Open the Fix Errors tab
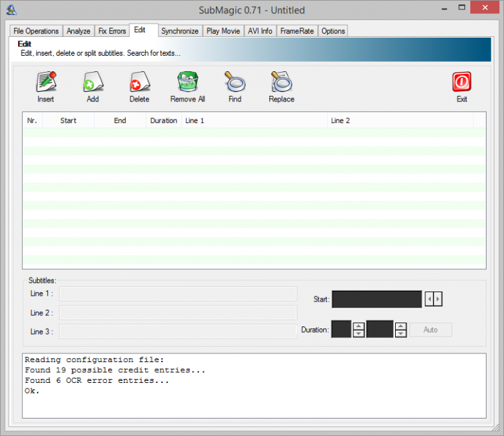The height and width of the screenshot is (436, 504). click(x=112, y=31)
